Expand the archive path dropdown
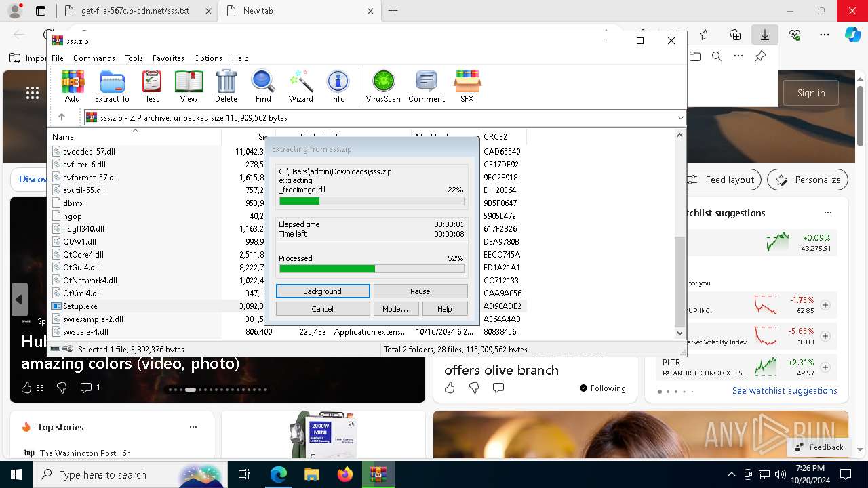Screen dimensions: 868x488 [x=680, y=117]
